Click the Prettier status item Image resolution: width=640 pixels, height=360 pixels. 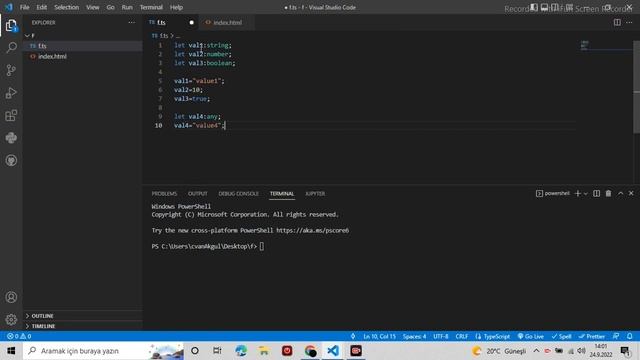591,336
